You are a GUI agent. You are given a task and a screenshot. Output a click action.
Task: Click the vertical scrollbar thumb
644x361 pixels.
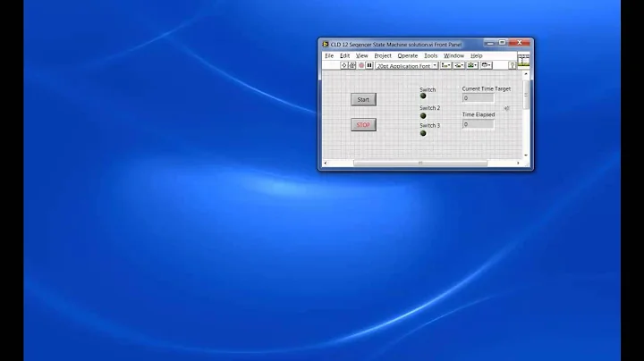(x=526, y=95)
